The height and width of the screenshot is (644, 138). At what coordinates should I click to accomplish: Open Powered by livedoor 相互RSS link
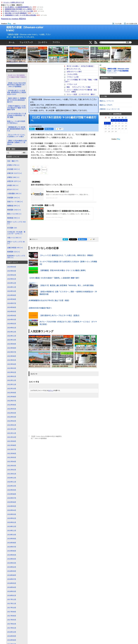(13, 19)
